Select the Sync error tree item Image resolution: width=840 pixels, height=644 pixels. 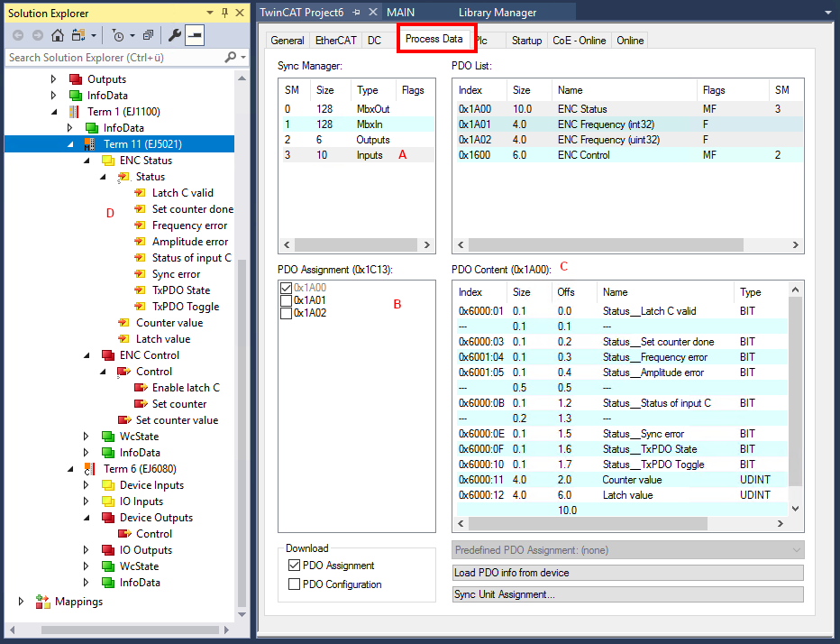pos(177,274)
